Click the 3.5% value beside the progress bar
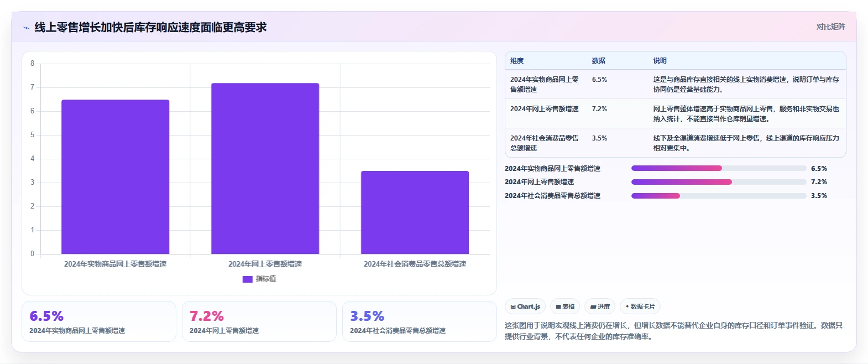This screenshot has width=868, height=364. [819, 196]
